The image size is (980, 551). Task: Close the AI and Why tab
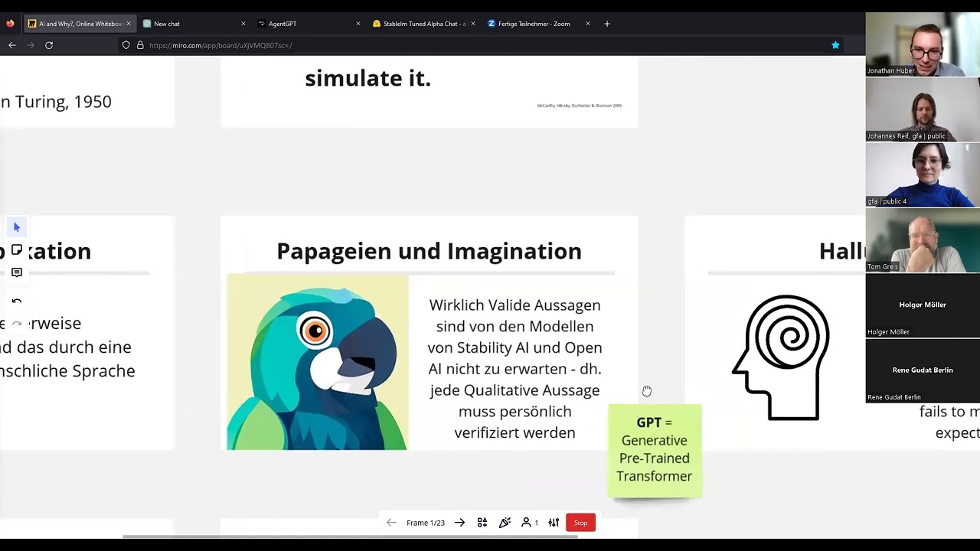(x=129, y=24)
